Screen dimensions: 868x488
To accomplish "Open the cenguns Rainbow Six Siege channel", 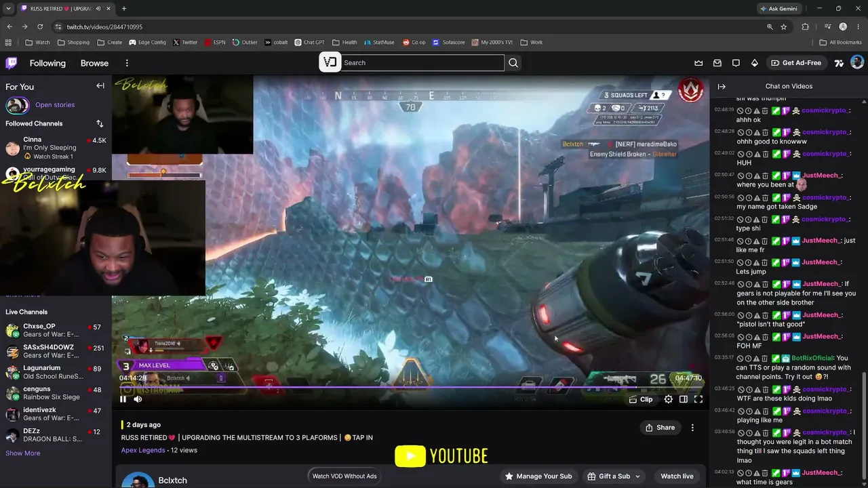I will [x=56, y=393].
